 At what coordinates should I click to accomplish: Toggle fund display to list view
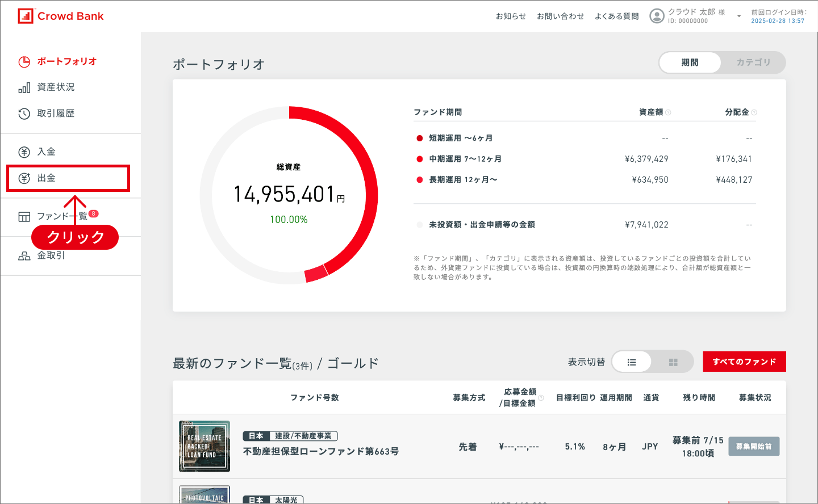632,362
